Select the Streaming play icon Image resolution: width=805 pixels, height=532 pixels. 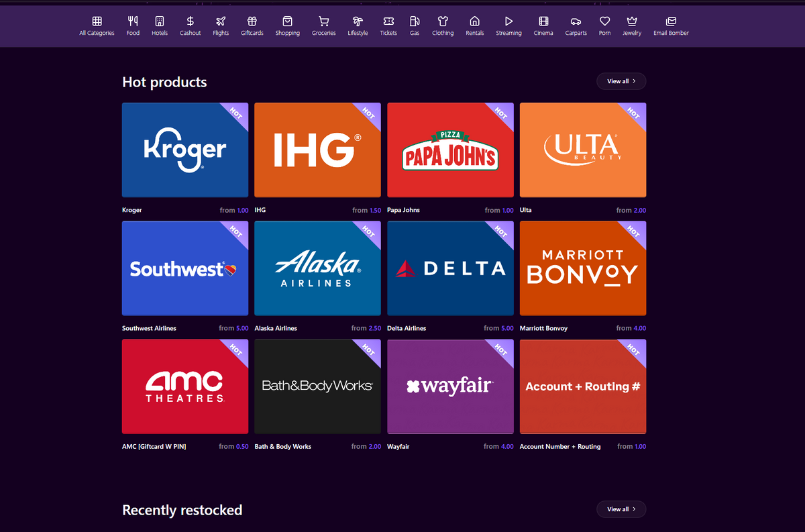pos(508,21)
